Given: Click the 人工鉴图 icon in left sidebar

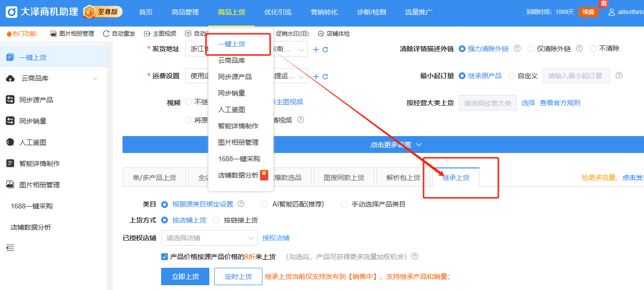Looking at the screenshot, I should pos(10,142).
